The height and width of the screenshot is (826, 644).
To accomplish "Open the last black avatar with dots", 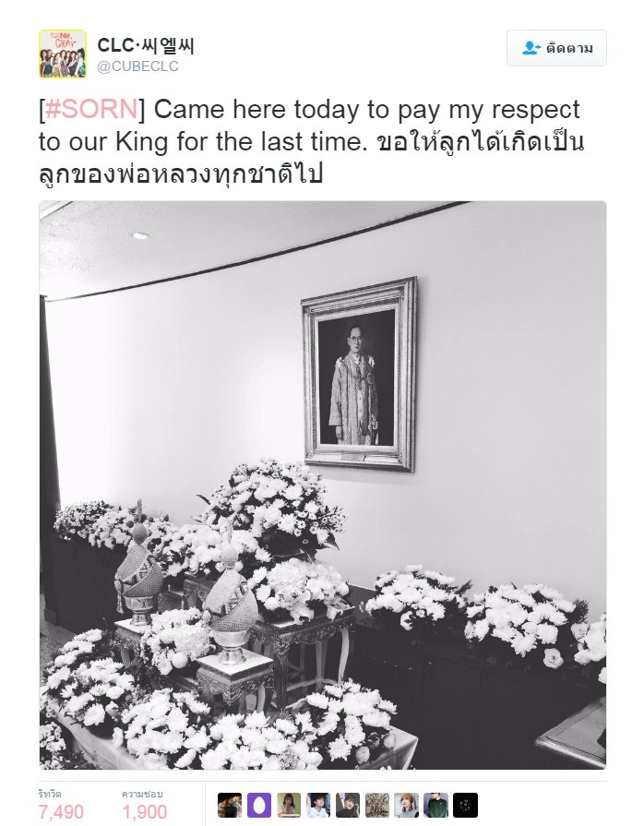I will pyautogui.click(x=466, y=806).
